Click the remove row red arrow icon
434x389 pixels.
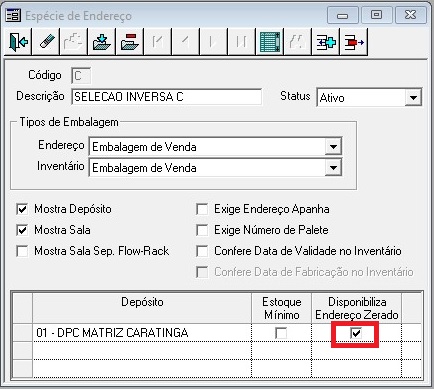coord(354,42)
